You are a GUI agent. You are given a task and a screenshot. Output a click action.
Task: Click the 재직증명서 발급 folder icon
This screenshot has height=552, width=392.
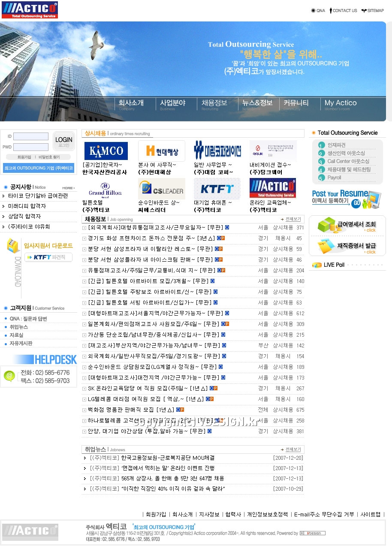pyautogui.click(x=327, y=246)
